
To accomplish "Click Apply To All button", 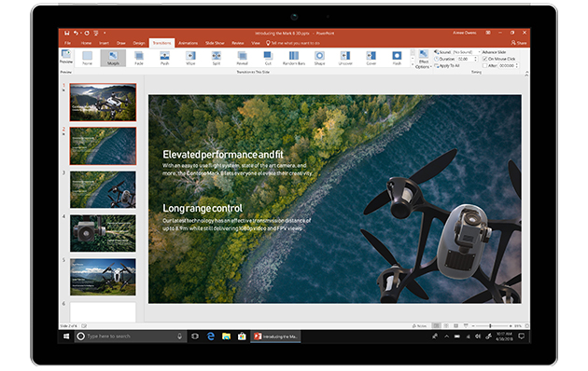I will (447, 65).
